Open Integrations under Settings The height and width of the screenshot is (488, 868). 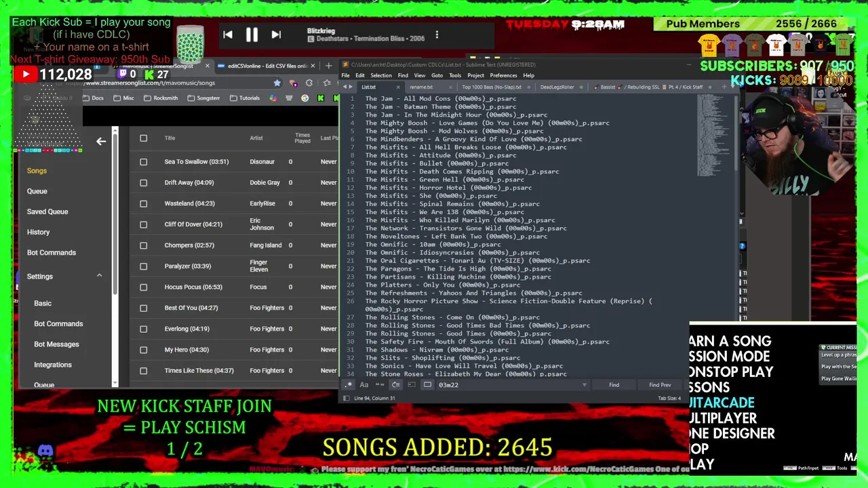coord(53,365)
